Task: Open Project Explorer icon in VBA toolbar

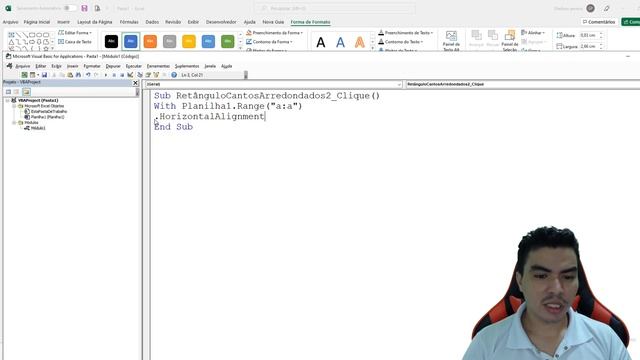Action: click(140, 75)
